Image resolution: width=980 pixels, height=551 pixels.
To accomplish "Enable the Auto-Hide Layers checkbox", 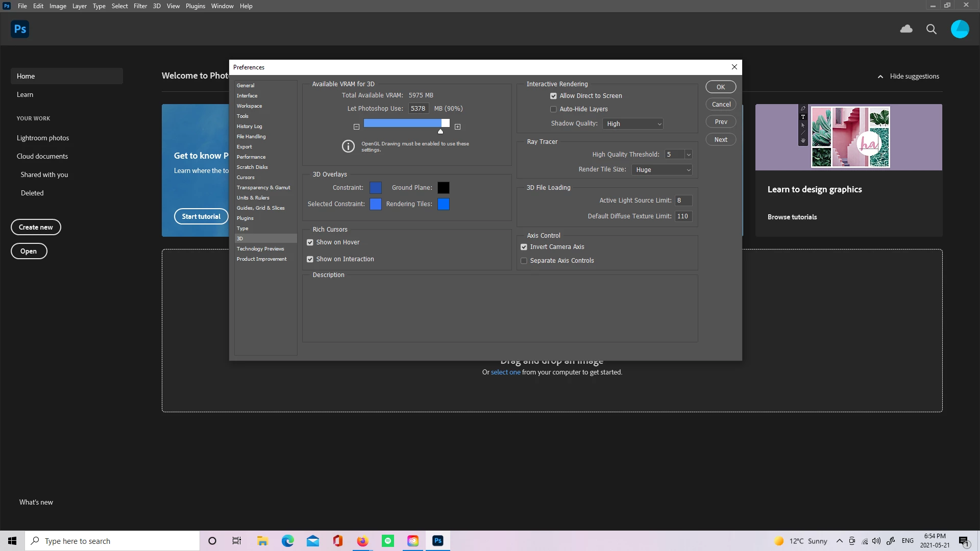I will coord(553,109).
